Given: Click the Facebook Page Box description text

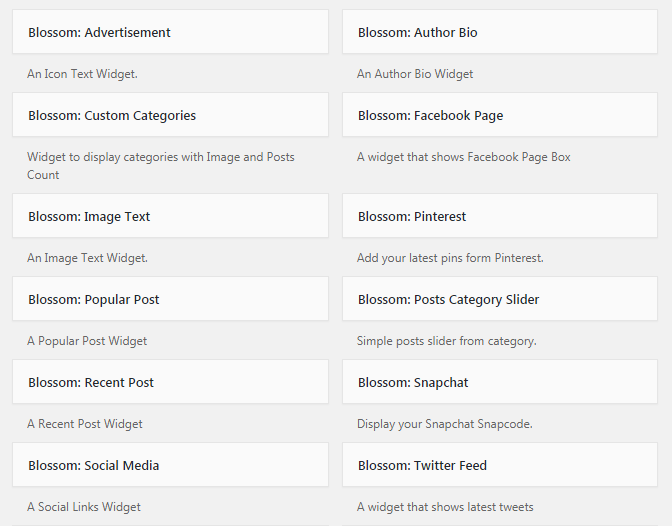Looking at the screenshot, I should tap(463, 157).
